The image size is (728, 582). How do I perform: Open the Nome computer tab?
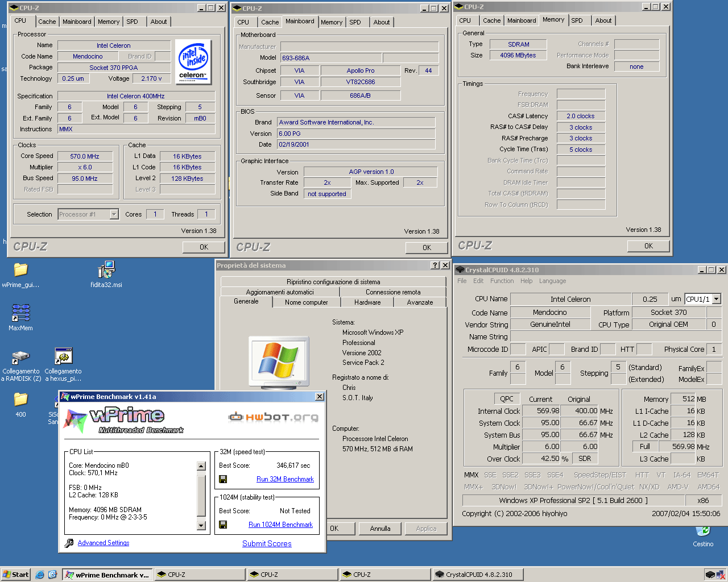tap(306, 302)
